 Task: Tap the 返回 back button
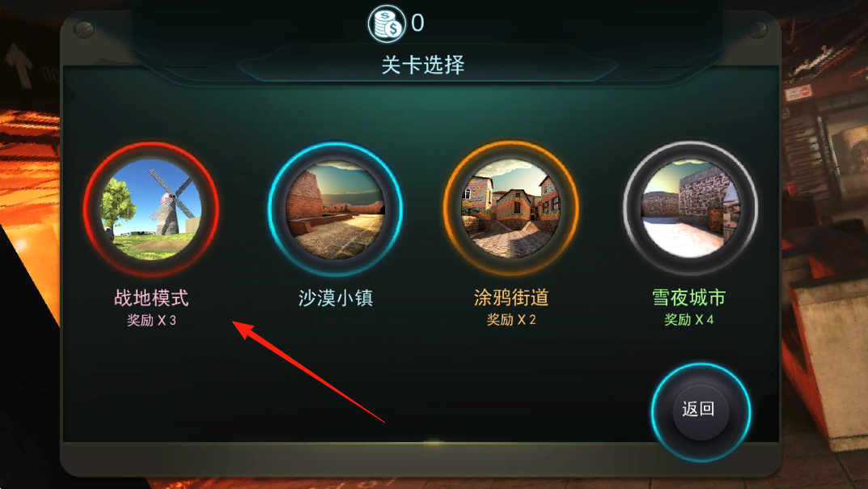701,411
